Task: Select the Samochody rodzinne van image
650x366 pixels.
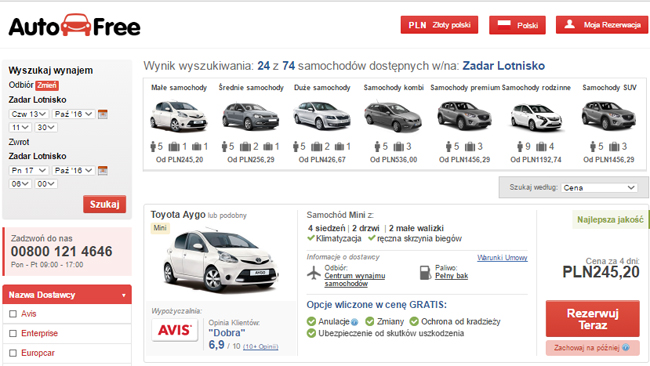Action: tap(536, 117)
